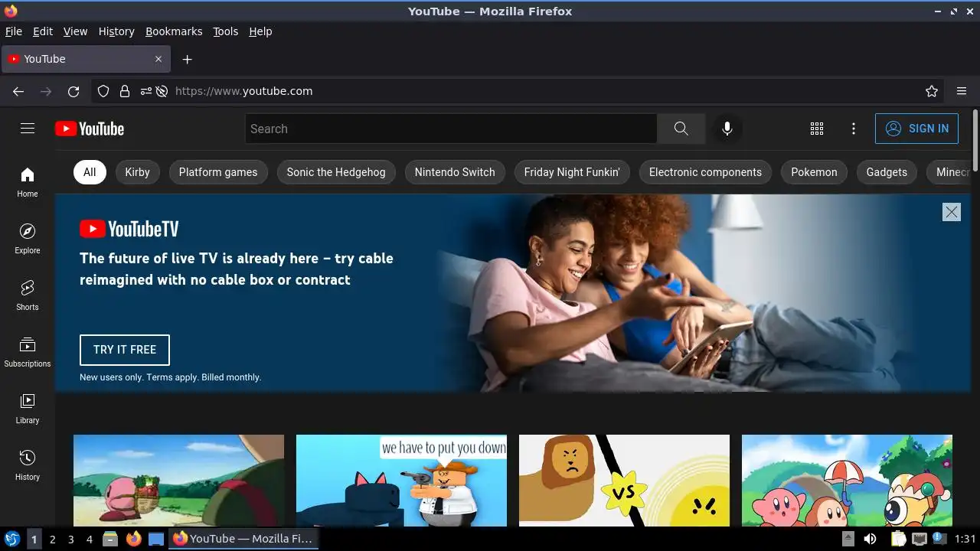Screen dimensions: 980x551
Task: Open Subscriptions in the sidebar
Action: 28,352
